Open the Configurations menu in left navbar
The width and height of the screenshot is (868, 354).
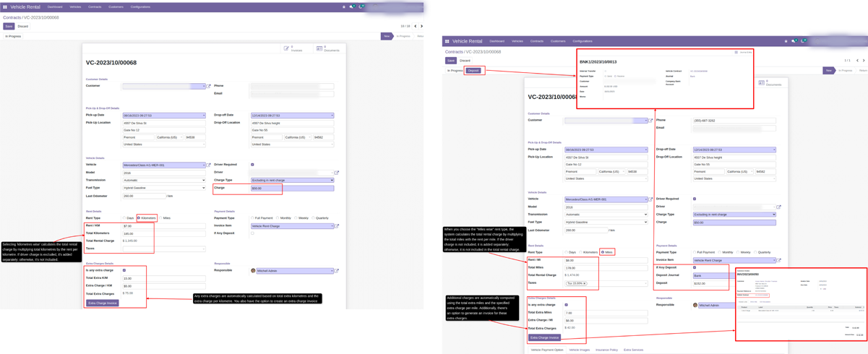[140, 7]
